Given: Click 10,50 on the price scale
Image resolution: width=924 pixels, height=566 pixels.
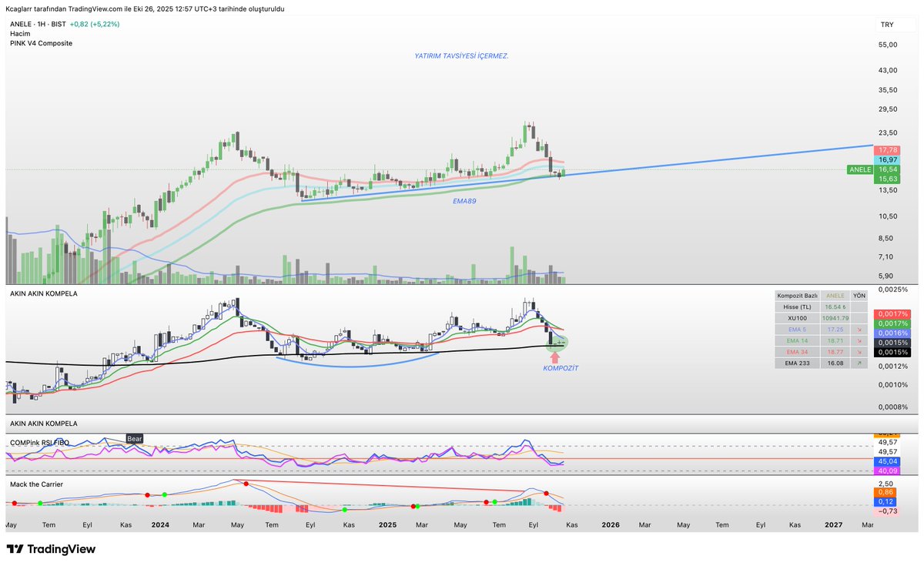Looking at the screenshot, I should 888,216.
